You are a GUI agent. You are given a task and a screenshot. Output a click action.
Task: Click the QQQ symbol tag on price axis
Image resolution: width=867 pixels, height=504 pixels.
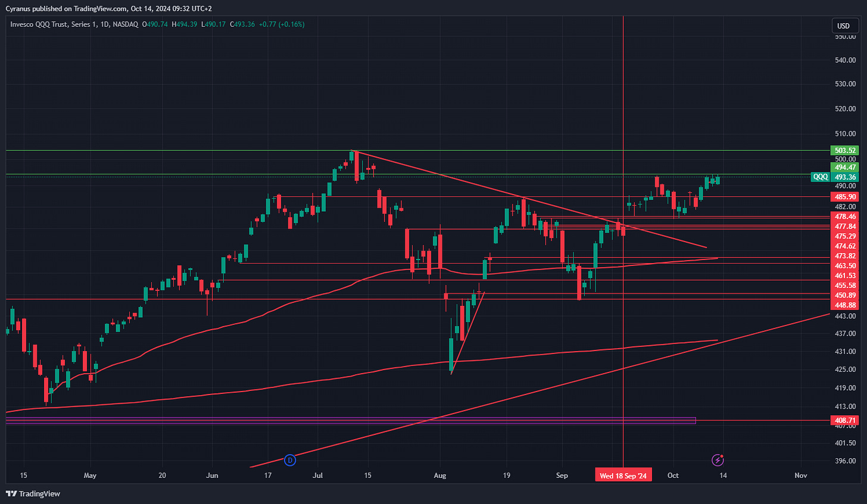pos(821,177)
